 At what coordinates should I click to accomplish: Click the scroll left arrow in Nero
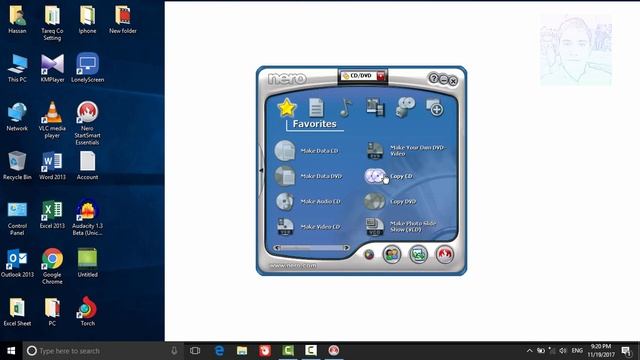(277, 247)
